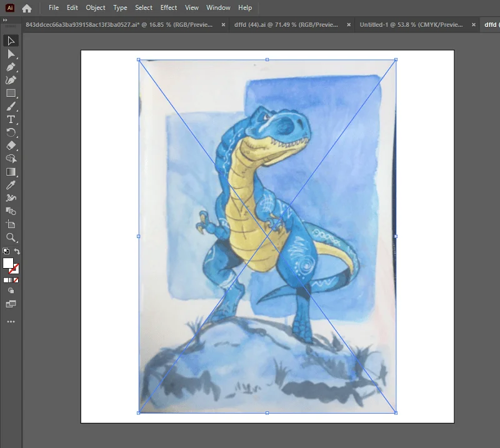This screenshot has height=448, width=500.
Task: Select the Gradient tool
Action: [x=11, y=172]
